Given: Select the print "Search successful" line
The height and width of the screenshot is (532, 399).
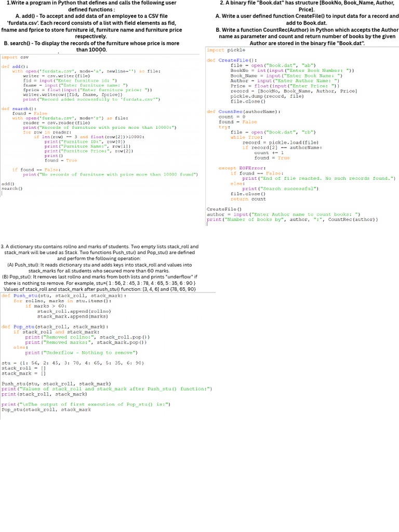Looking at the screenshot, I should pyautogui.click(x=281, y=189).
